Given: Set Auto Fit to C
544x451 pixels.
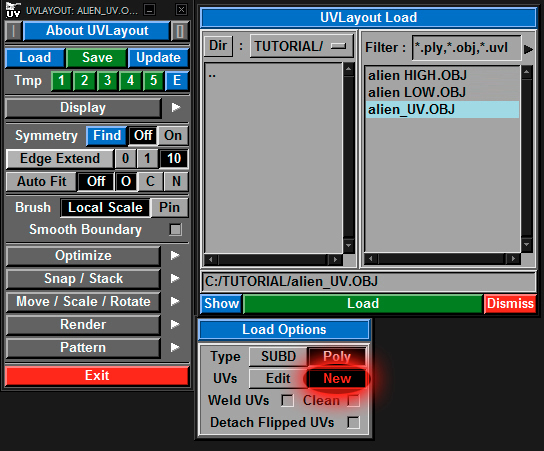Looking at the screenshot, I should (150, 182).
